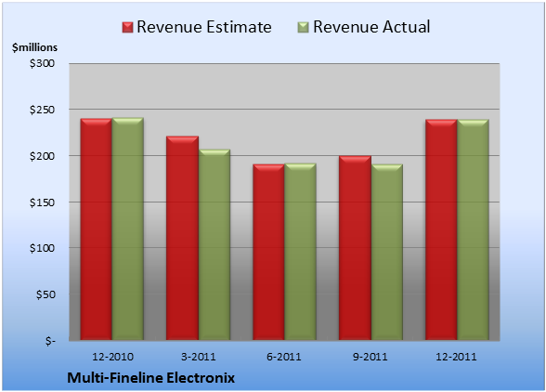Click the '3-2011' quarter label
The image size is (546, 392).
point(199,357)
